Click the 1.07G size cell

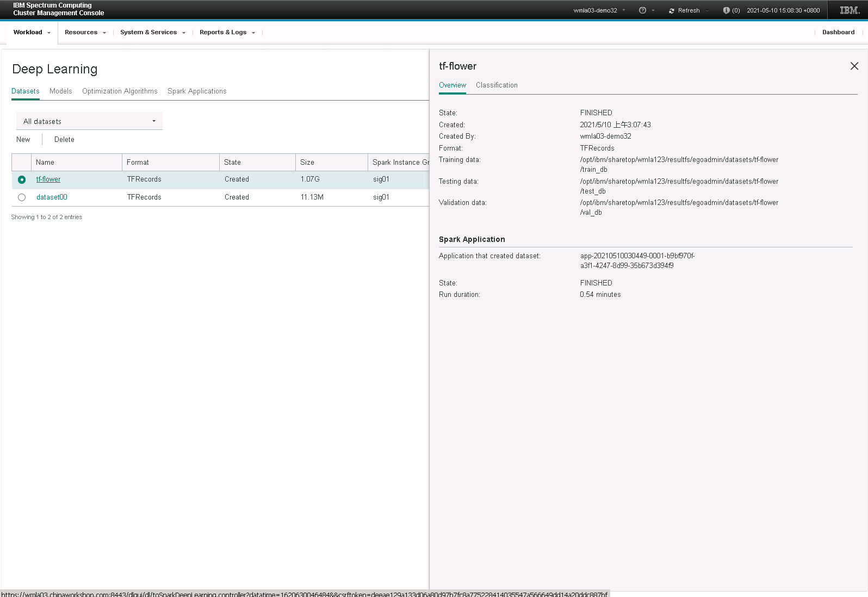click(310, 179)
